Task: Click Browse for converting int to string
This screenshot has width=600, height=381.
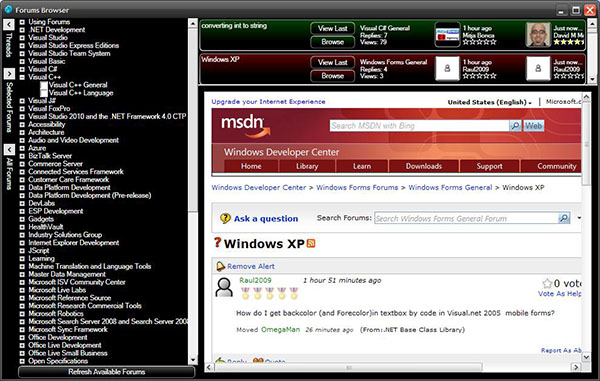Action: click(x=333, y=42)
